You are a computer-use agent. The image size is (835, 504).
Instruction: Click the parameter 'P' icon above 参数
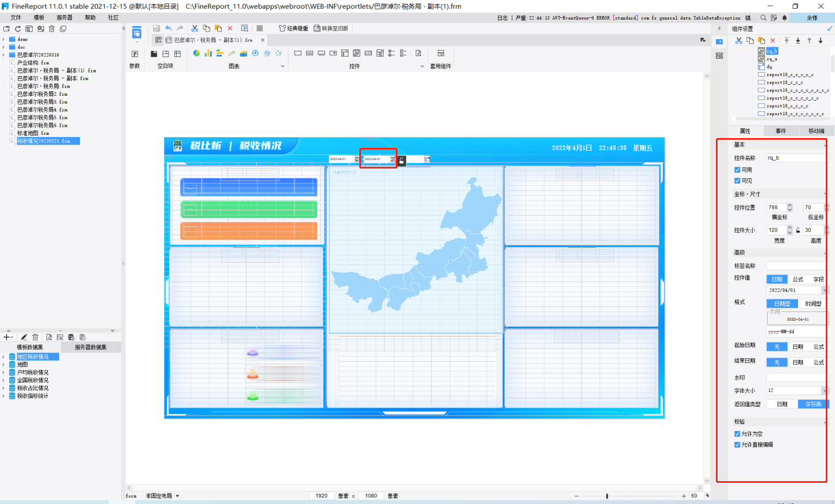point(135,53)
